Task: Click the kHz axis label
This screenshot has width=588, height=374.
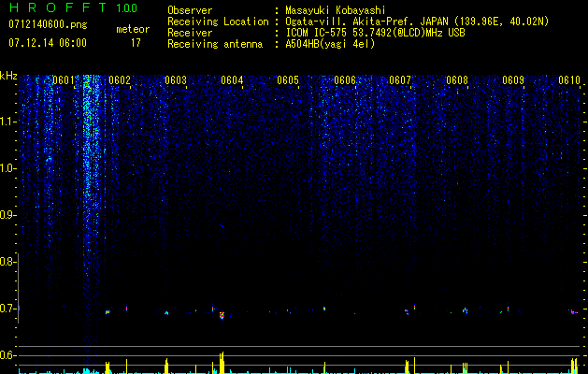Action: (8, 76)
